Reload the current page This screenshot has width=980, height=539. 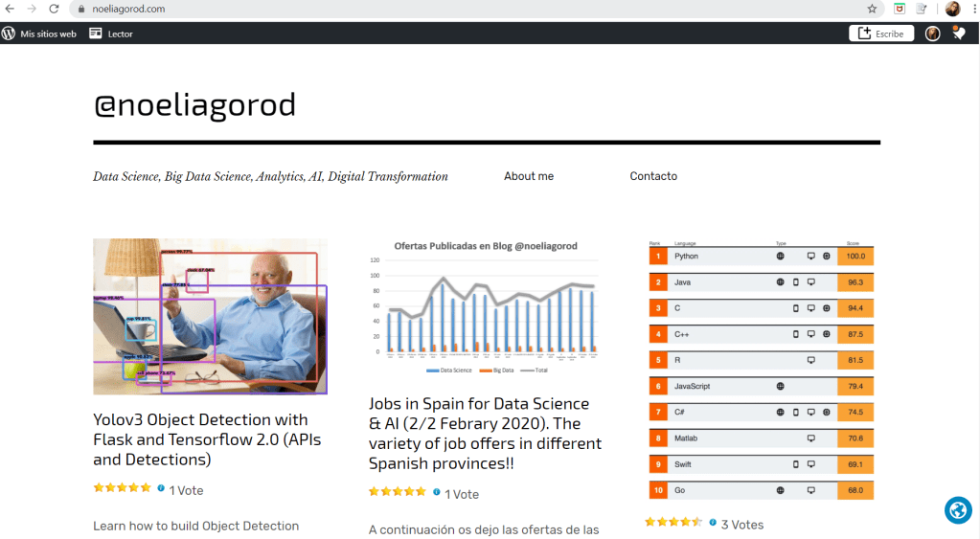click(53, 9)
